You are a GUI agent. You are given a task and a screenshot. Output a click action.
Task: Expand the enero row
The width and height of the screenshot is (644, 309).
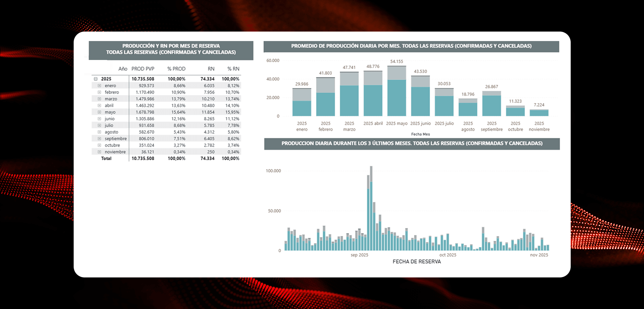(99, 86)
